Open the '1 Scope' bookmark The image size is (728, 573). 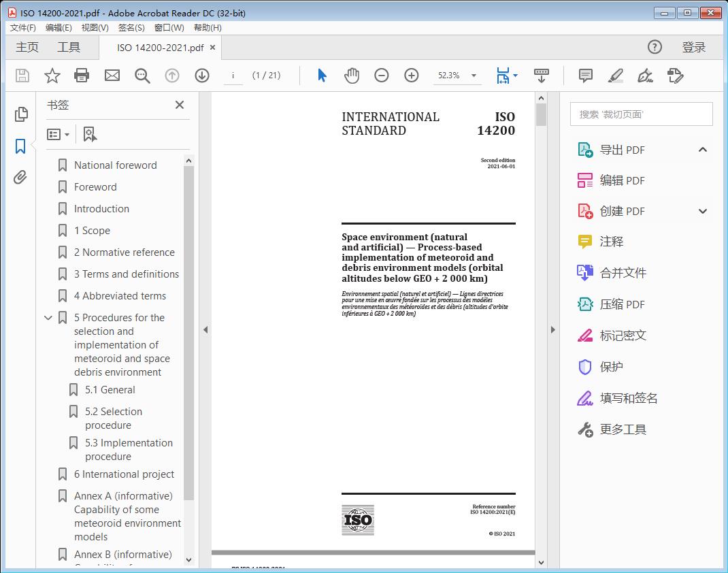pyautogui.click(x=92, y=231)
